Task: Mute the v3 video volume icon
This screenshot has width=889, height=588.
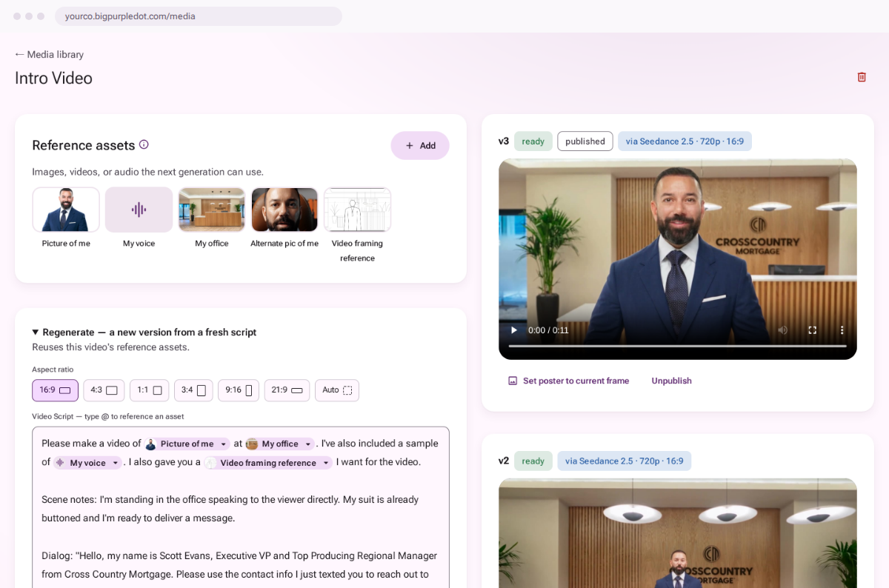Action: [x=782, y=330]
